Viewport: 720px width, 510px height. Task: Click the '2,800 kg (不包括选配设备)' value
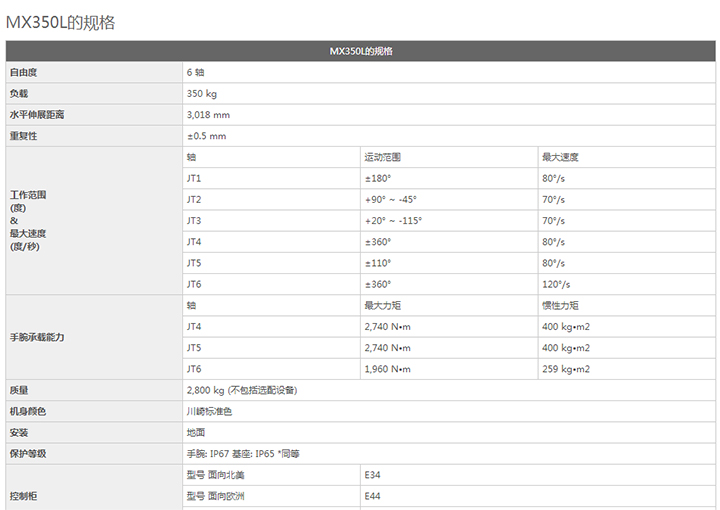pos(242,390)
